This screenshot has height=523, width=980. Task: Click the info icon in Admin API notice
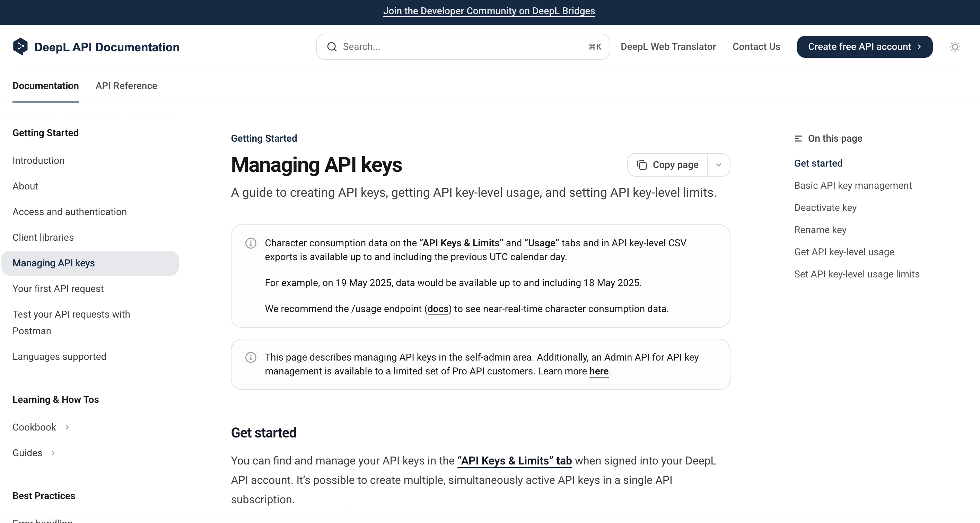click(251, 357)
